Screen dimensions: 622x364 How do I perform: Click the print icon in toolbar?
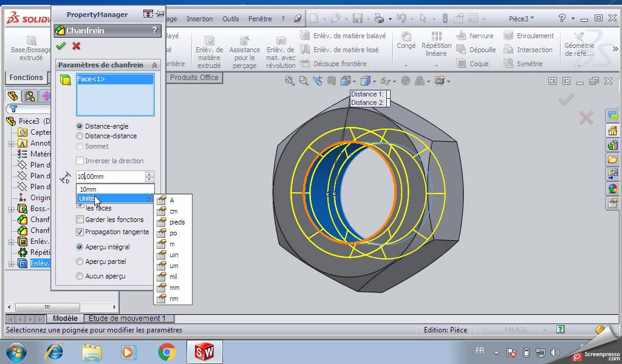(x=379, y=18)
